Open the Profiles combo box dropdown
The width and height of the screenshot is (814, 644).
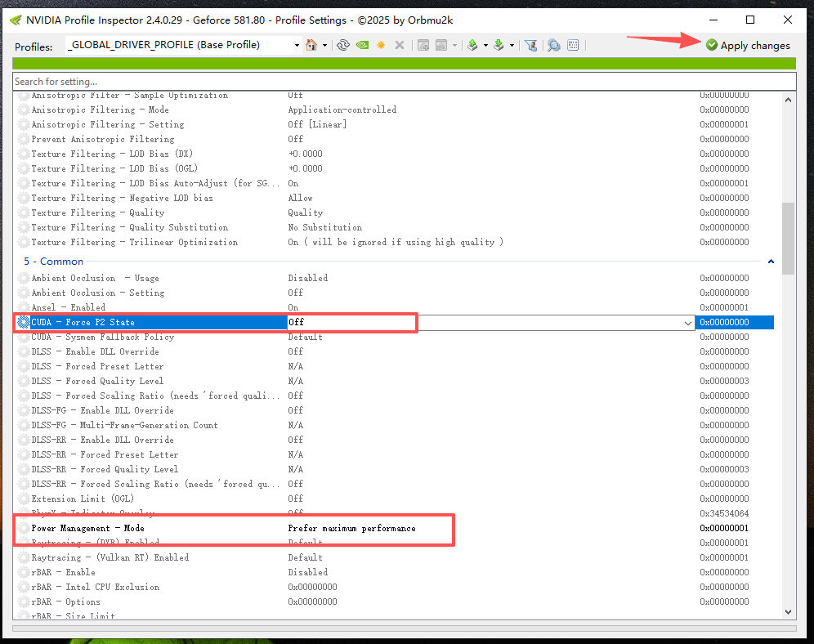point(297,46)
